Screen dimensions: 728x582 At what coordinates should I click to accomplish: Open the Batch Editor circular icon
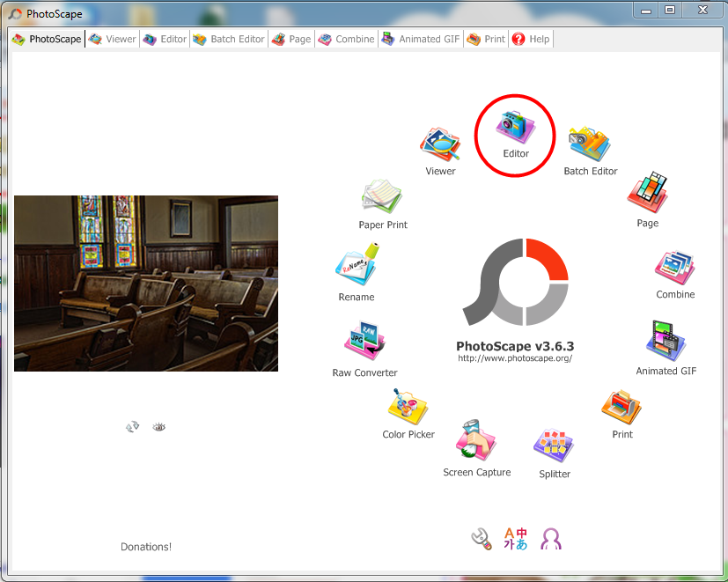tap(590, 144)
